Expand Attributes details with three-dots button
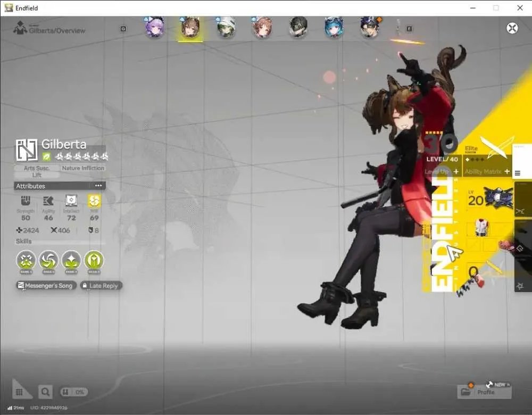 (98, 186)
